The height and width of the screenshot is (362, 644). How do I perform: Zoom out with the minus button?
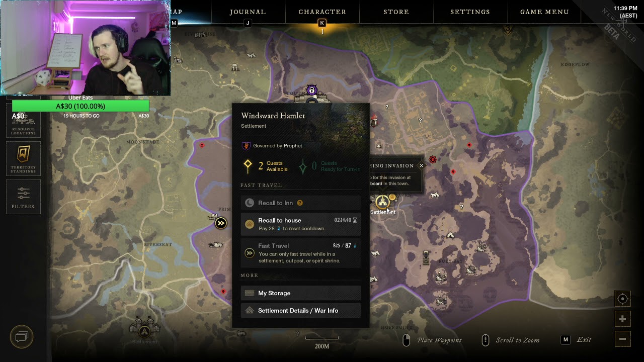tap(622, 339)
